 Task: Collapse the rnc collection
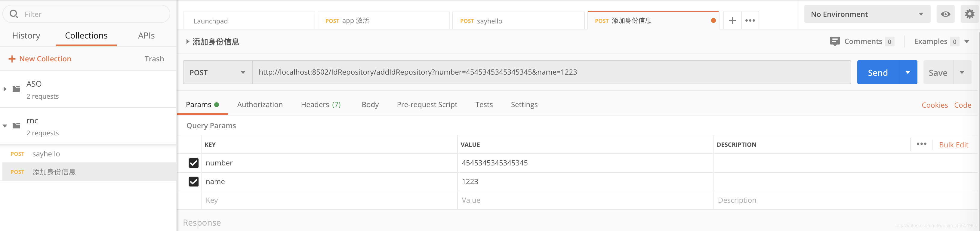(x=5, y=126)
